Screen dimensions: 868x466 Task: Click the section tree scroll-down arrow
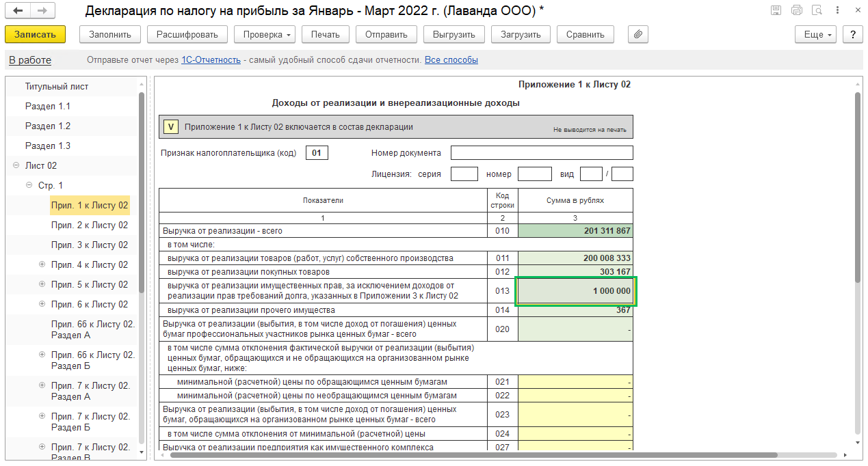coord(142,452)
